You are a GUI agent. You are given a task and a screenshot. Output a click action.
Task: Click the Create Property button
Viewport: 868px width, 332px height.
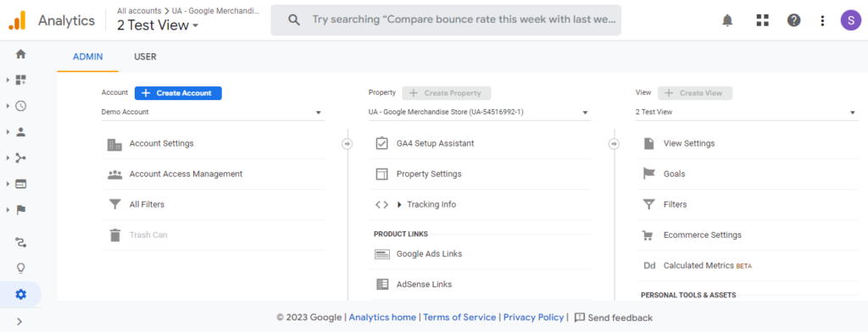tap(446, 93)
